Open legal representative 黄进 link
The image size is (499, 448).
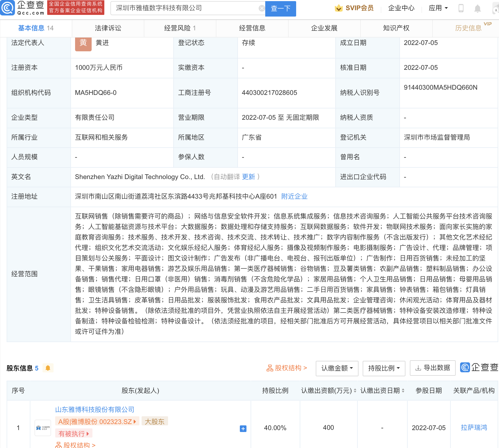(102, 43)
